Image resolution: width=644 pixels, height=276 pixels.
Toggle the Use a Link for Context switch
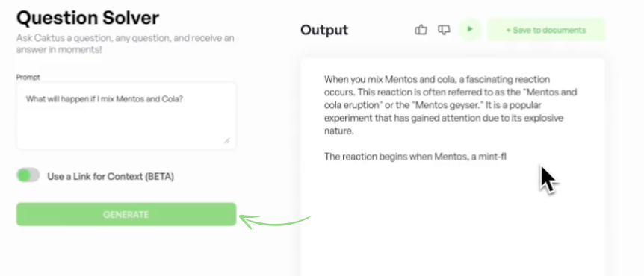(x=28, y=175)
